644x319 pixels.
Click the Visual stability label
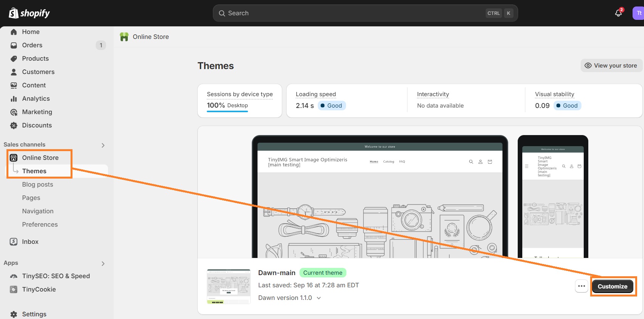click(x=554, y=94)
